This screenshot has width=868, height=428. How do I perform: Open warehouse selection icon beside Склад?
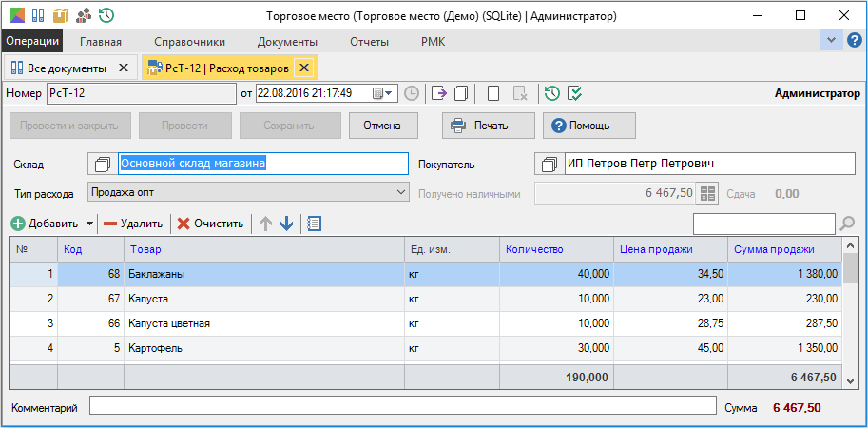coord(103,164)
